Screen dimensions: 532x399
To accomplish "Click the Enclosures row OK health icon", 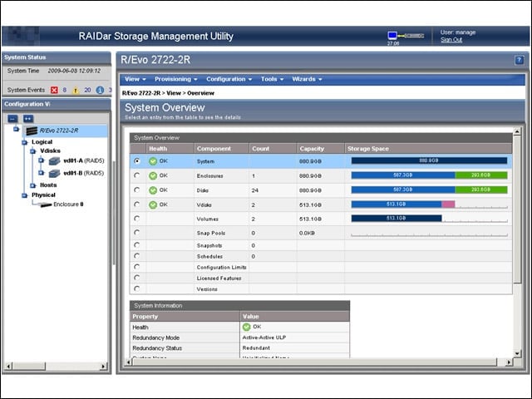I will (x=153, y=175).
